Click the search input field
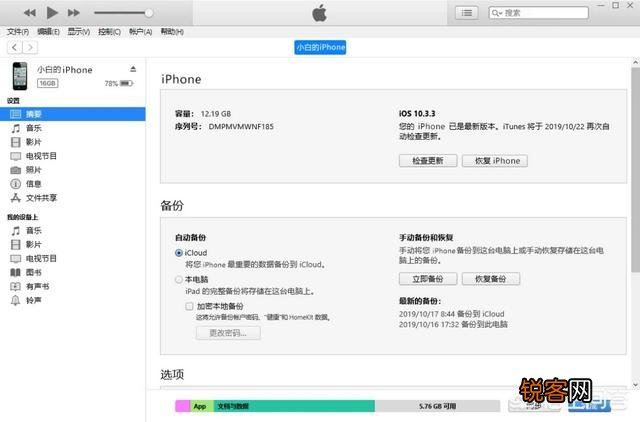The image size is (640, 422). [x=539, y=13]
